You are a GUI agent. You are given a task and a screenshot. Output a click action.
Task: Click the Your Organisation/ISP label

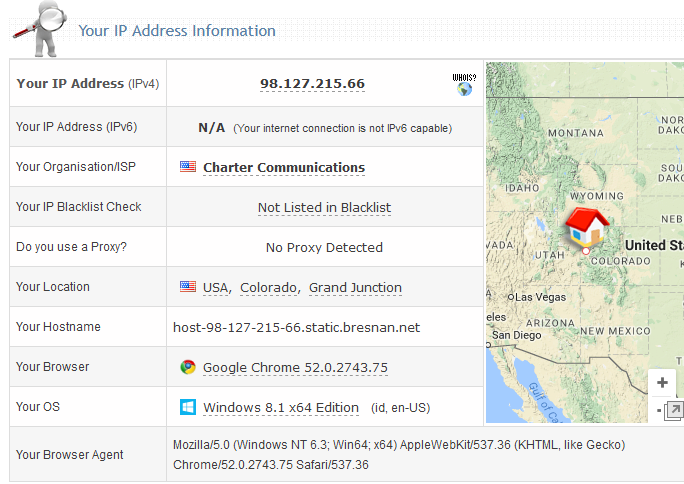point(76,167)
